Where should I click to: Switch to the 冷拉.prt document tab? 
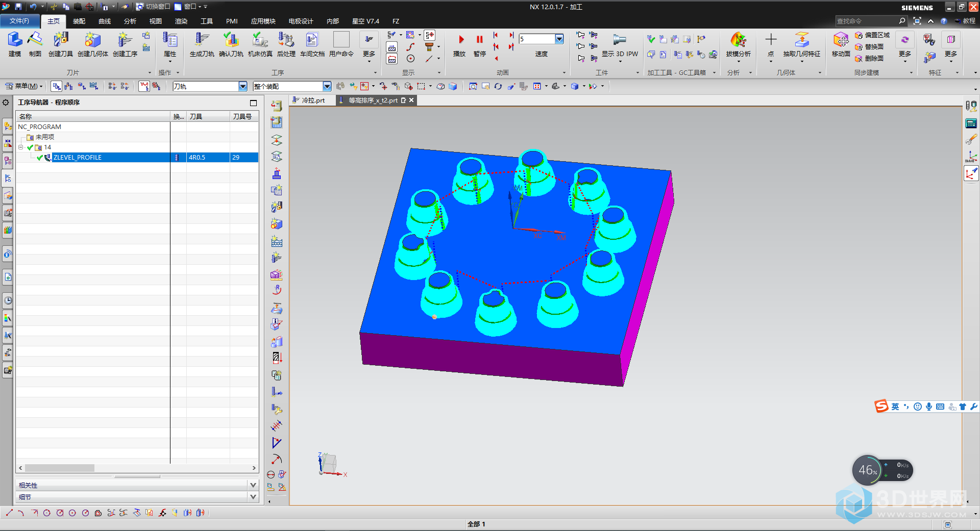pos(313,100)
